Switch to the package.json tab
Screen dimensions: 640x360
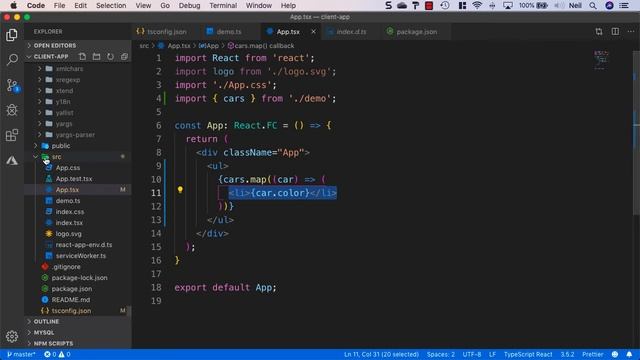coord(416,31)
